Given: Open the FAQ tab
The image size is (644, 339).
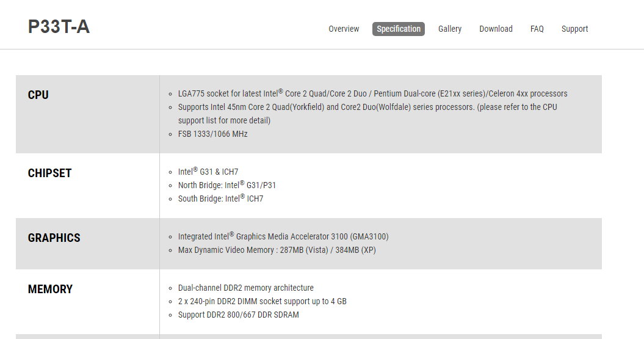Looking at the screenshot, I should click(537, 29).
